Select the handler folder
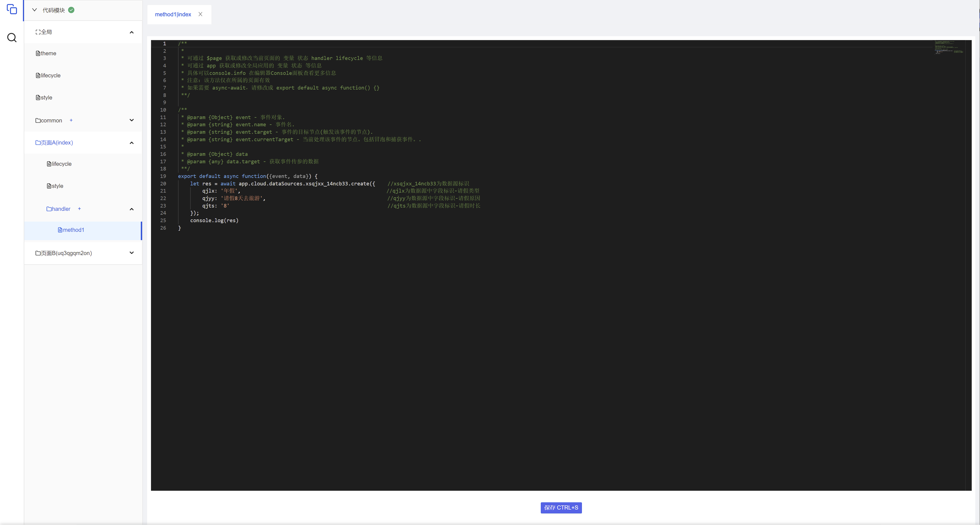 pyautogui.click(x=58, y=209)
